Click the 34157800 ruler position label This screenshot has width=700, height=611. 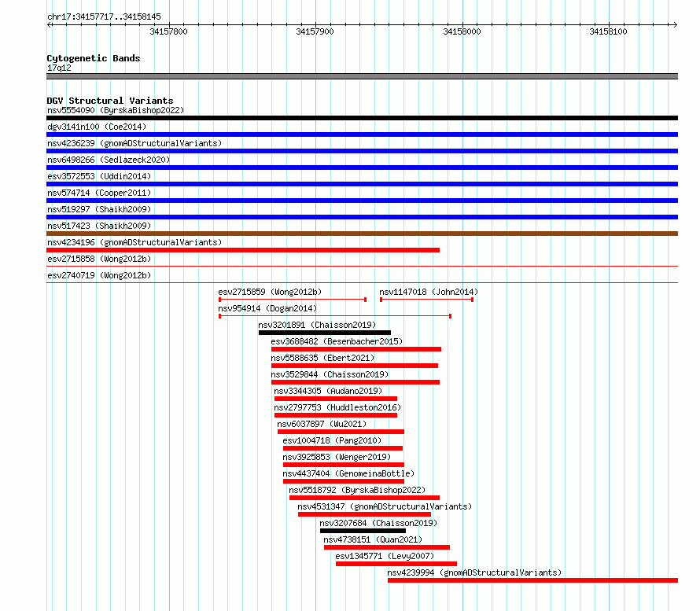coord(168,31)
